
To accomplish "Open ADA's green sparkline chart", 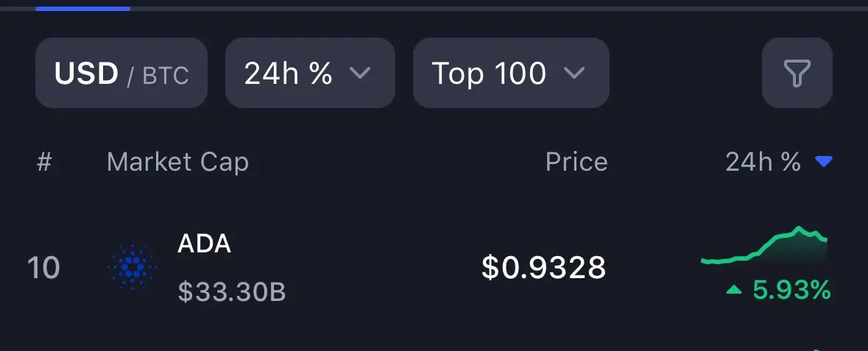I will click(x=764, y=247).
